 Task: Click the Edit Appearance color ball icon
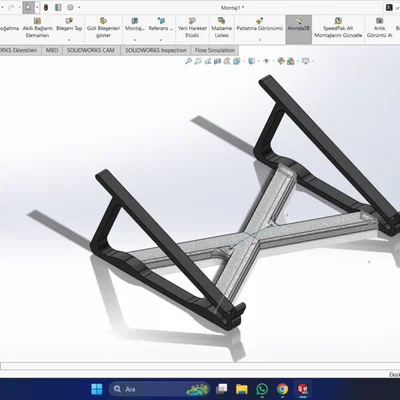point(281,61)
